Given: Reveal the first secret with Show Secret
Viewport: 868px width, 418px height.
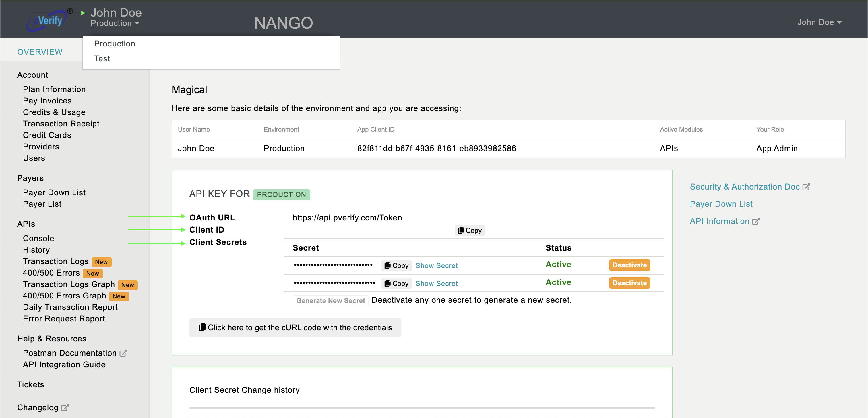Looking at the screenshot, I should [436, 265].
